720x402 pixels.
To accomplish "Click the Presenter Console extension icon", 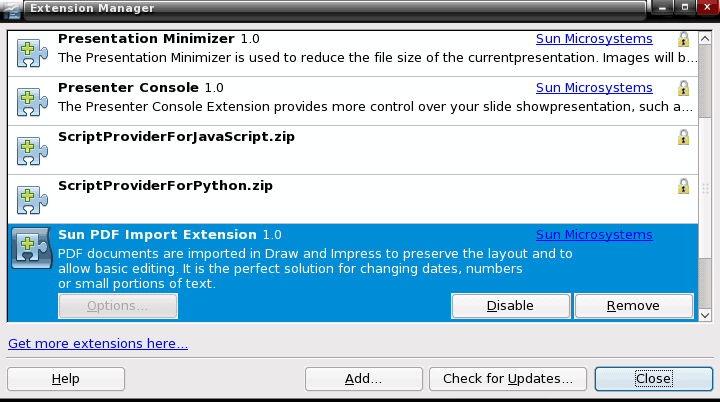I will pyautogui.click(x=32, y=102).
